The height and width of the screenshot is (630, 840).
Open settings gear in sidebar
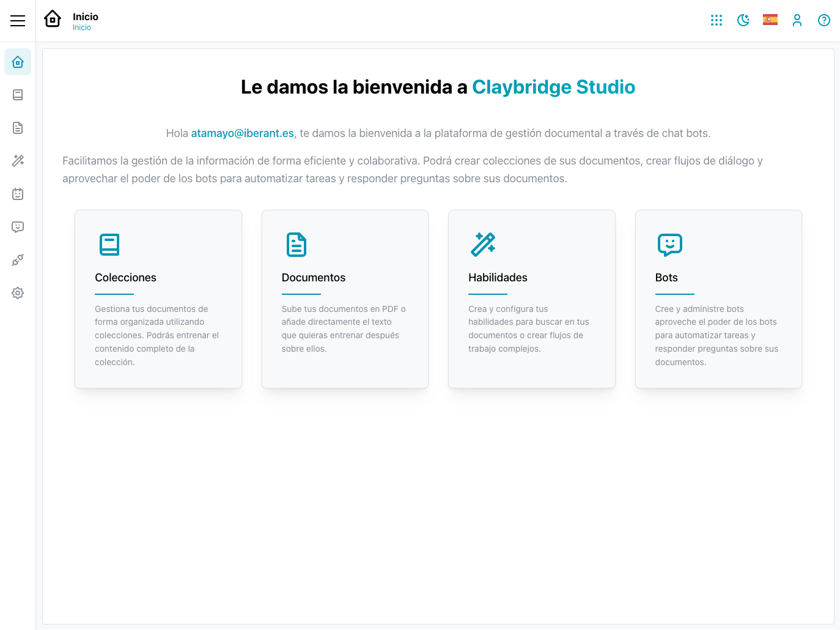click(18, 293)
